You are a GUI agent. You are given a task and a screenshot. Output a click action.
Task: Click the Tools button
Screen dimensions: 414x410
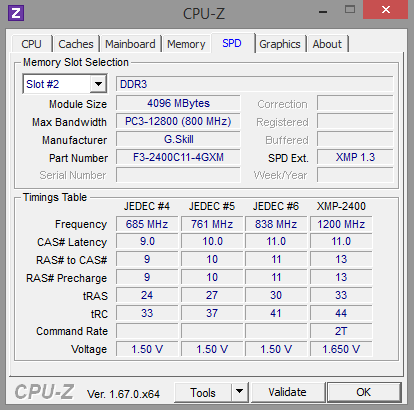pyautogui.click(x=203, y=392)
